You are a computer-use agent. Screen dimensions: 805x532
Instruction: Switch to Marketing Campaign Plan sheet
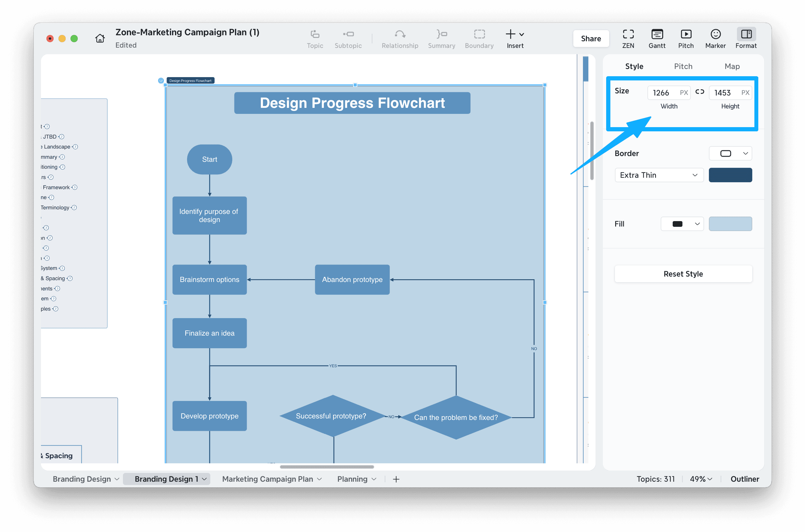(x=267, y=479)
